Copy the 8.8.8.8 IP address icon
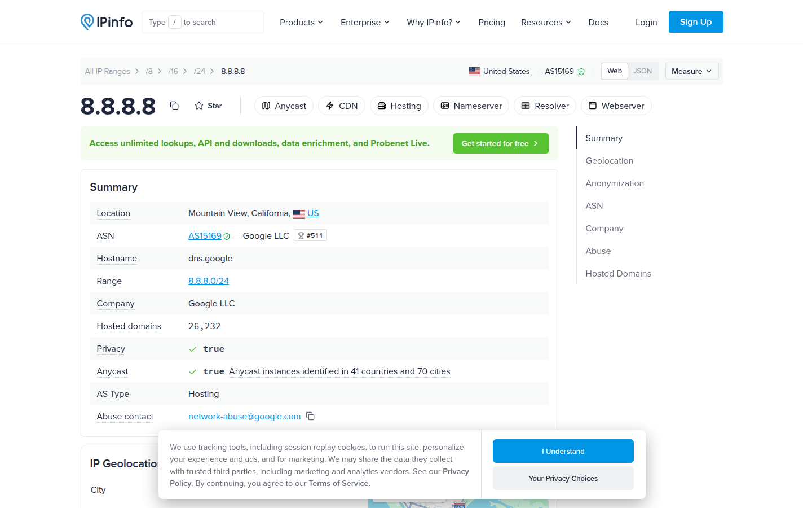812x508 pixels. (x=174, y=106)
